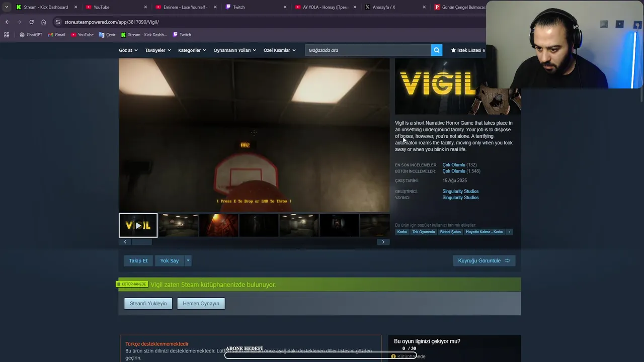Expand the Oynamanın Yolları menu
Image resolution: width=644 pixels, height=362 pixels.
click(x=234, y=50)
